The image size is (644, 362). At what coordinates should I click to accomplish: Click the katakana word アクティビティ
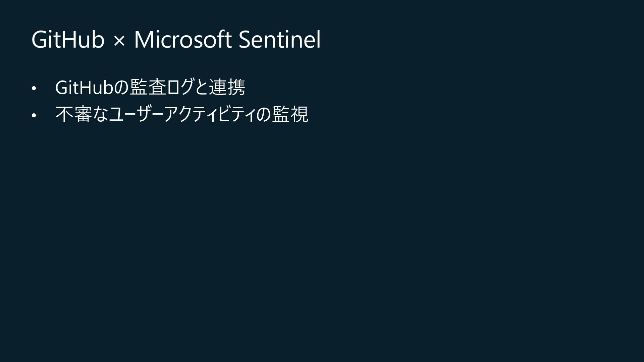tap(209, 114)
